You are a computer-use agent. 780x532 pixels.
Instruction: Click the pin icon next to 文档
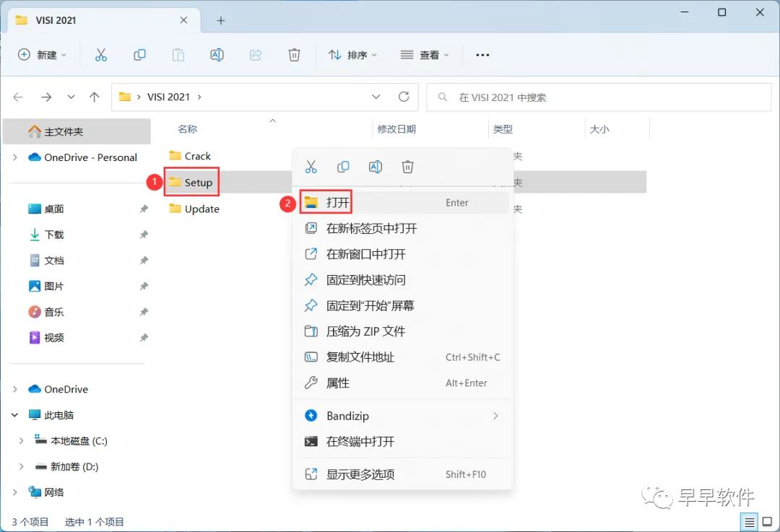point(144,261)
